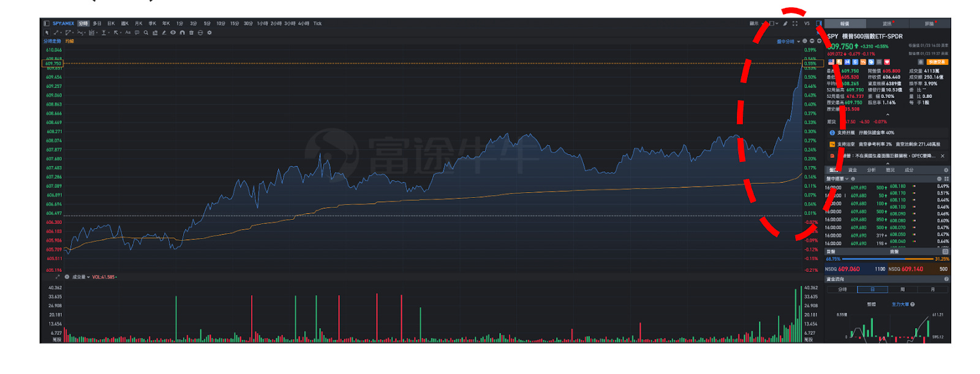Click the eraser pen tool icon

point(164,32)
